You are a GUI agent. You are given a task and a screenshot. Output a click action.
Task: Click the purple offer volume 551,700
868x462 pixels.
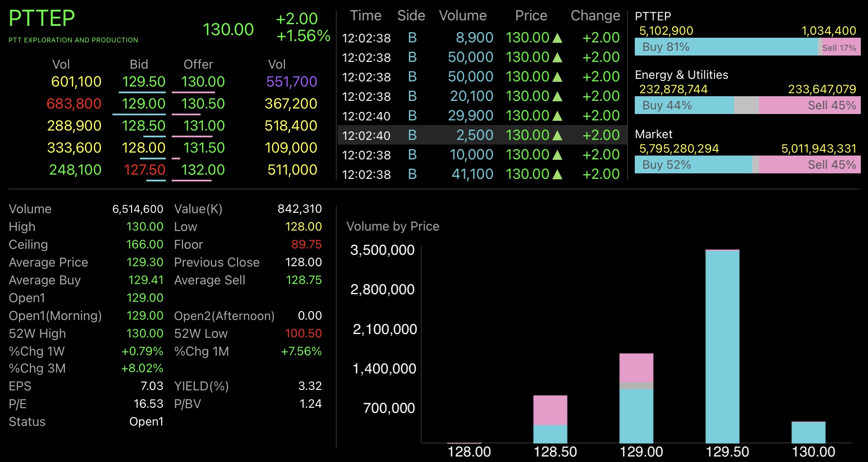pyautogui.click(x=291, y=81)
